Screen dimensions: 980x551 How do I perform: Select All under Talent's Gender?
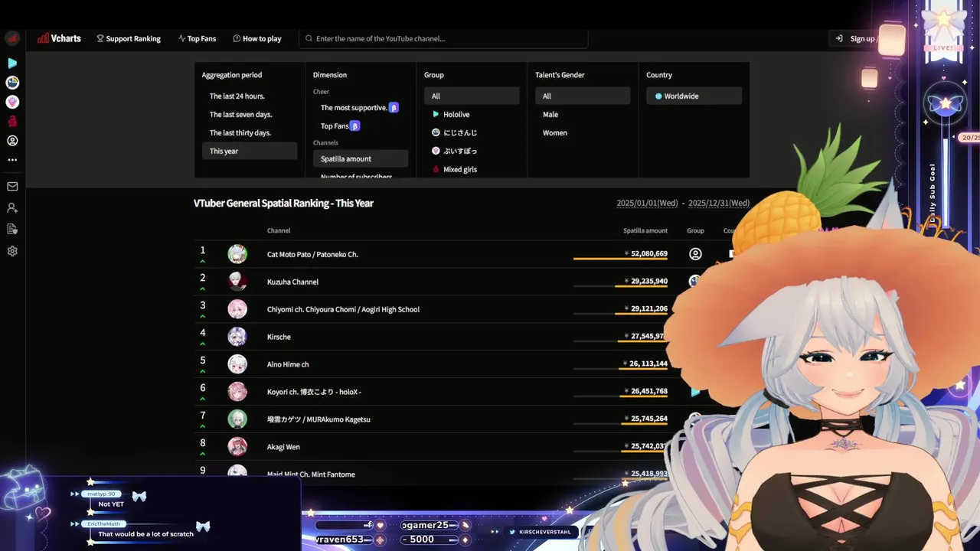click(x=583, y=96)
